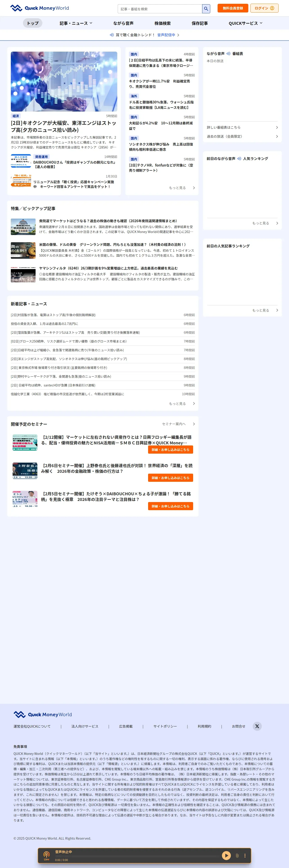Click footer link 利用規約
Image resolution: width=289 pixels, height=868 pixels.
205,726
